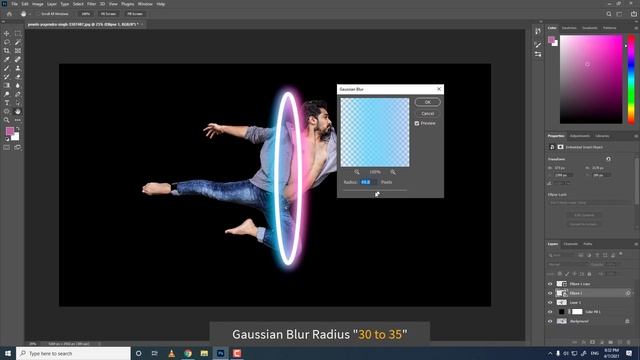The image size is (640, 360).
Task: Select the Lasso tool
Action: 7,42
